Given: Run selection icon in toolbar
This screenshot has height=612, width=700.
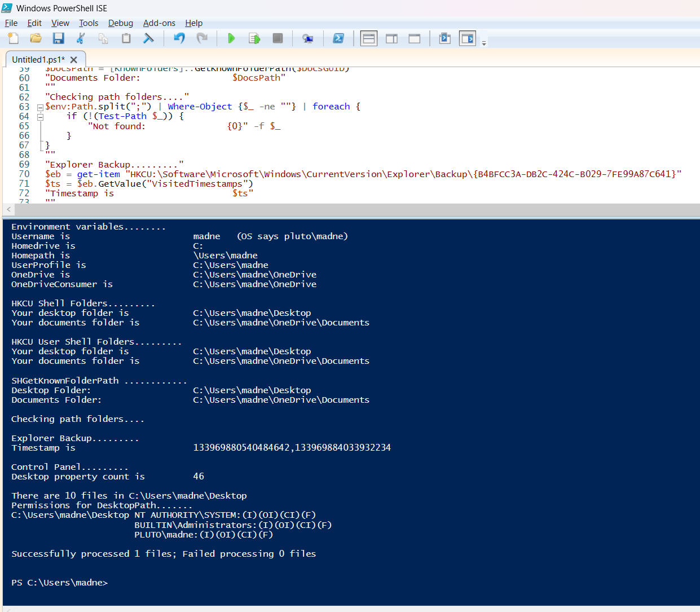Looking at the screenshot, I should pyautogui.click(x=254, y=38).
